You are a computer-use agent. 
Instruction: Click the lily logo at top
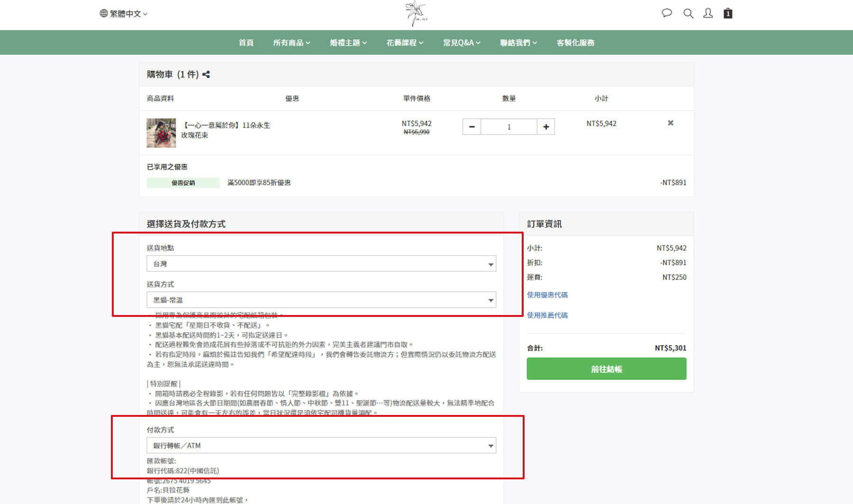click(416, 14)
